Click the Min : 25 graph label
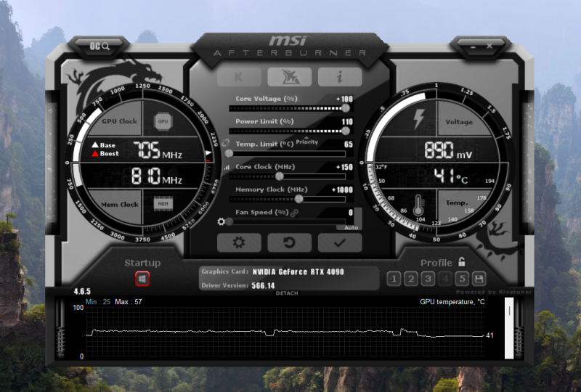The image size is (581, 392). [x=98, y=301]
